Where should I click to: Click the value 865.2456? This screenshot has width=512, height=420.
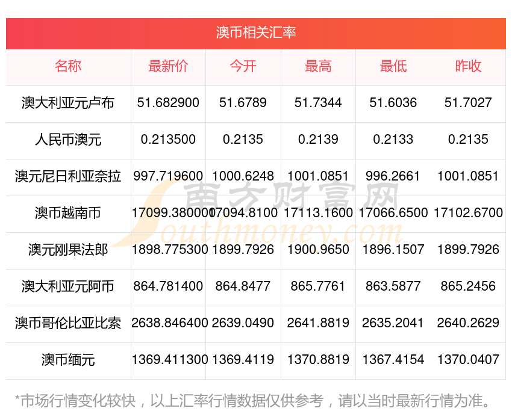468,286
